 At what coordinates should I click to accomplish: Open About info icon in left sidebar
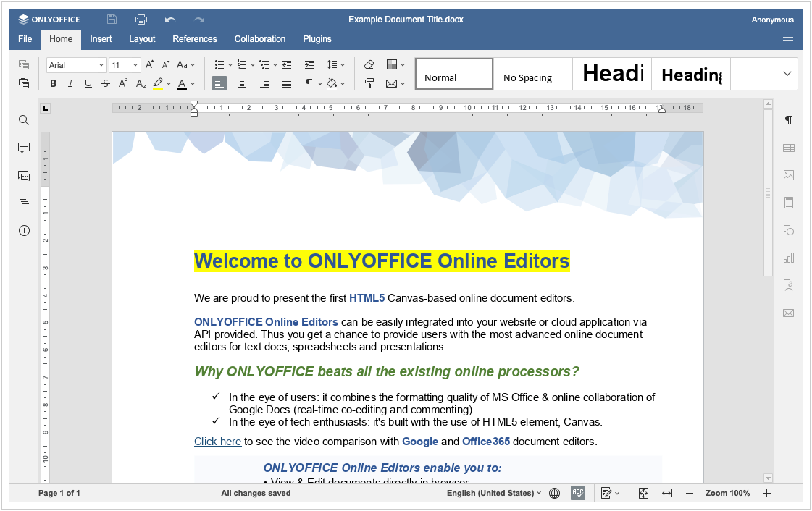pyautogui.click(x=24, y=231)
